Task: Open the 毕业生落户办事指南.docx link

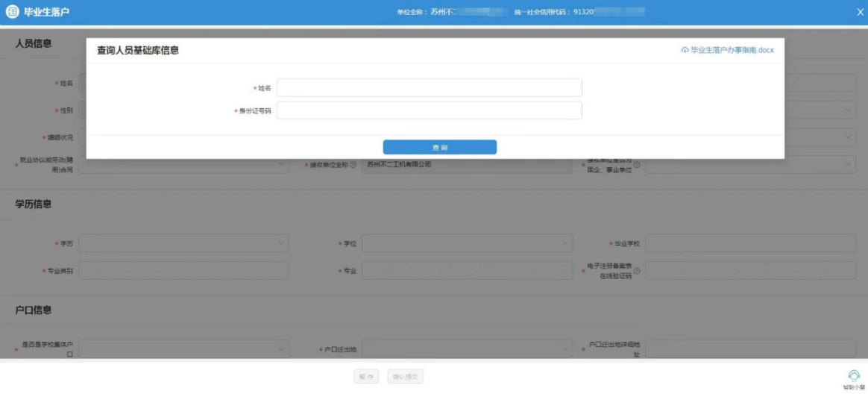Action: [732, 50]
